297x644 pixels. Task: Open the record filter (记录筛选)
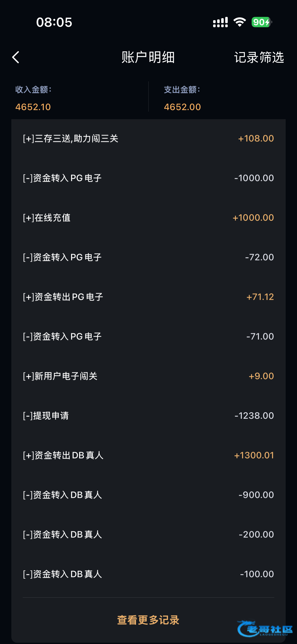point(259,57)
